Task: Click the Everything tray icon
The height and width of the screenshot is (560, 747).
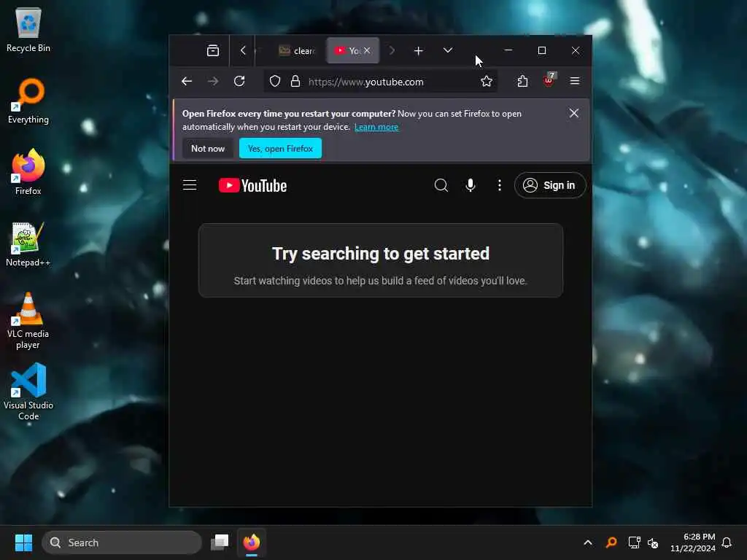Action: coord(611,542)
